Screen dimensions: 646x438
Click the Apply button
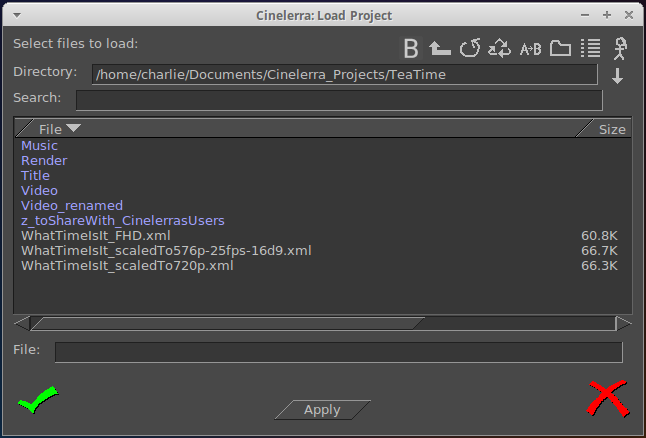coord(322,410)
